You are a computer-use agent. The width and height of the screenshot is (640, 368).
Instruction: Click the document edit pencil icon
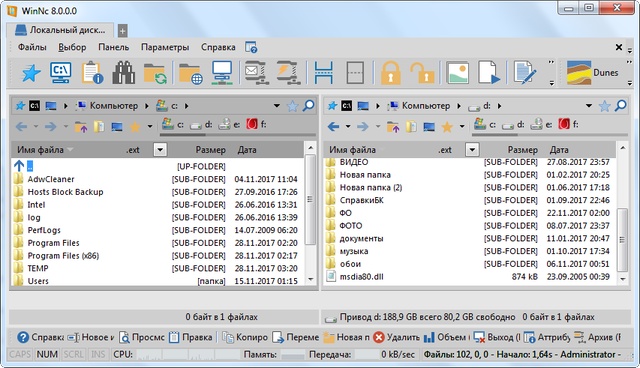pos(524,73)
